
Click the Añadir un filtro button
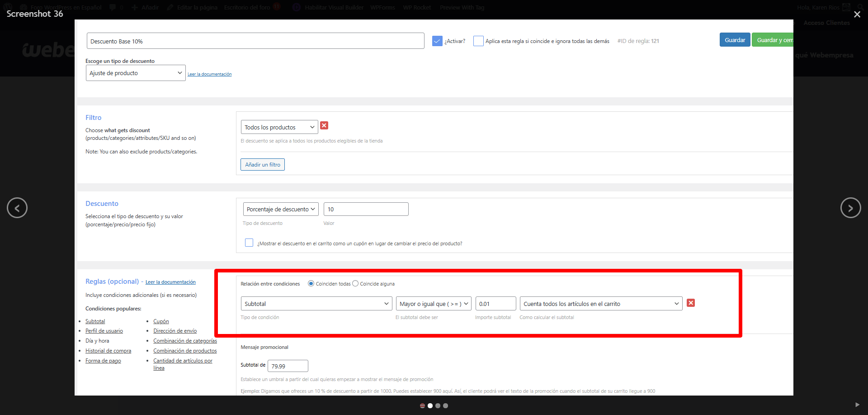[x=263, y=165]
